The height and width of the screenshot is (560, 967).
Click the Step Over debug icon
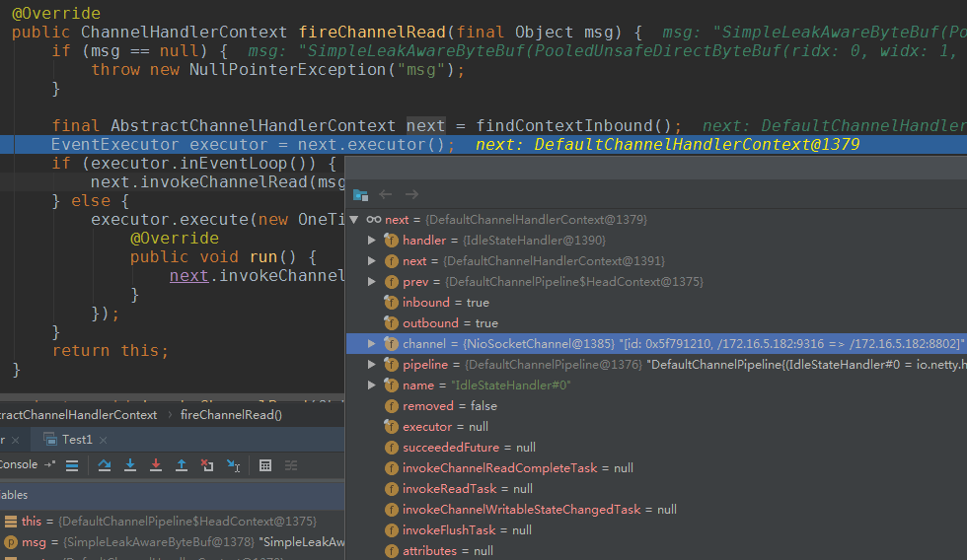[105, 465]
